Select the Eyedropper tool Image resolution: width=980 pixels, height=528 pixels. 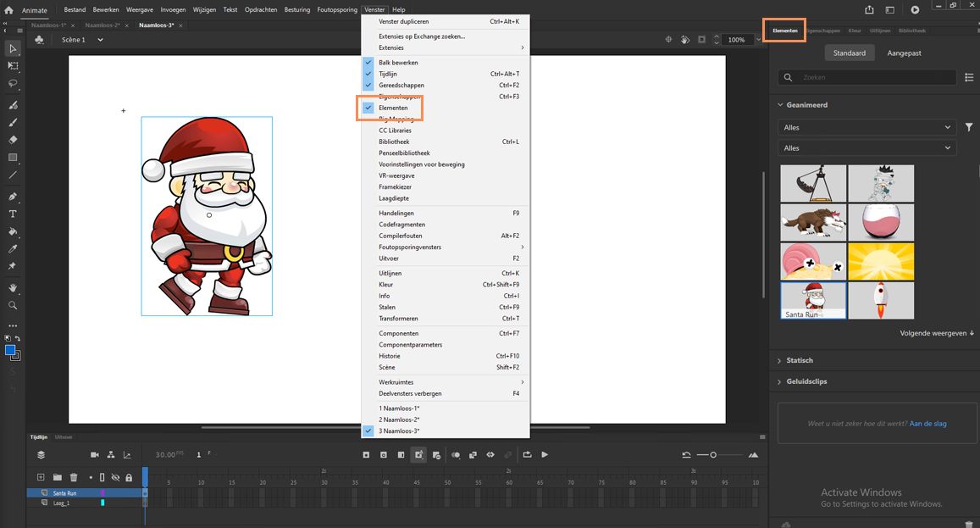pos(13,249)
